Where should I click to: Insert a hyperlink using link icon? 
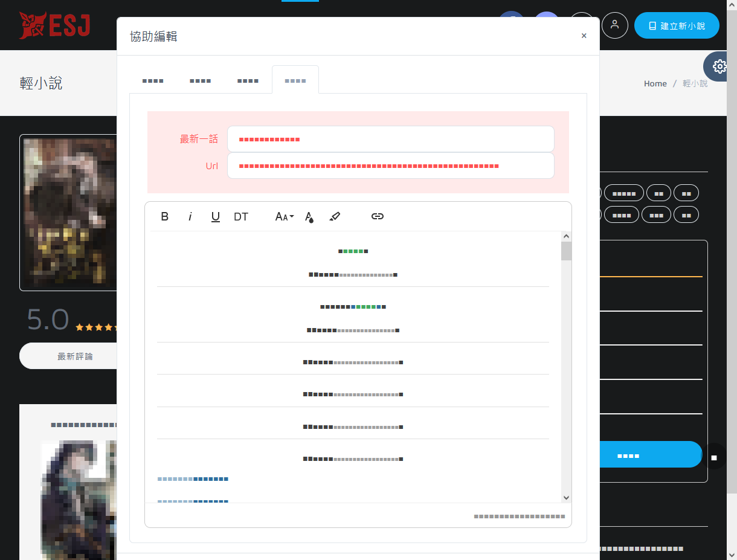(x=378, y=216)
